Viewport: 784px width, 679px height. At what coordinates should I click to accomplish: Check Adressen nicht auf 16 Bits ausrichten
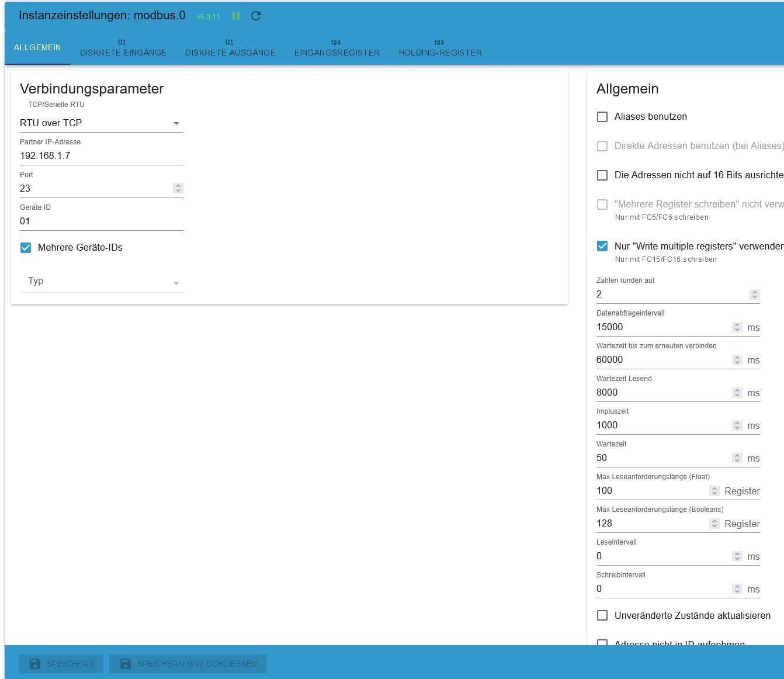602,175
